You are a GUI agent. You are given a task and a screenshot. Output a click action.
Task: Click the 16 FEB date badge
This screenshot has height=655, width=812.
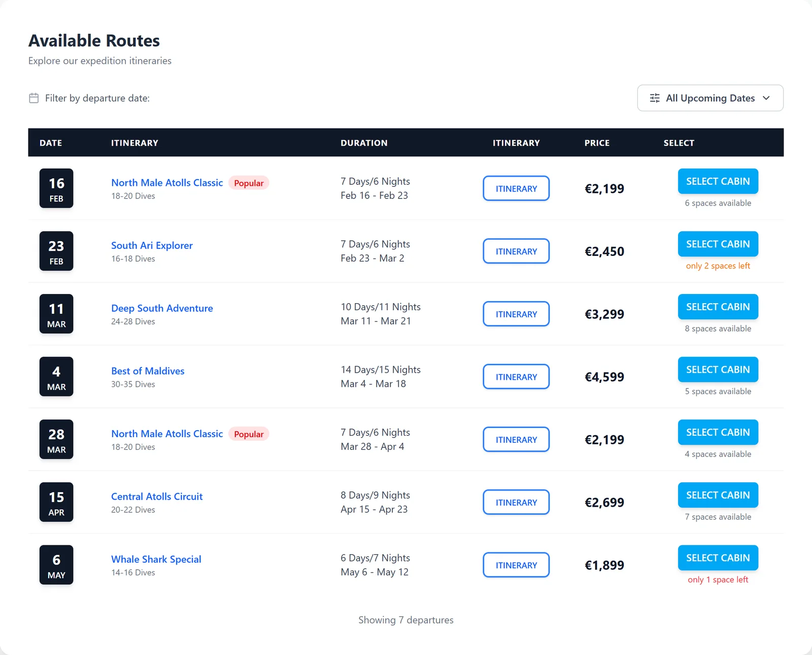(x=56, y=188)
